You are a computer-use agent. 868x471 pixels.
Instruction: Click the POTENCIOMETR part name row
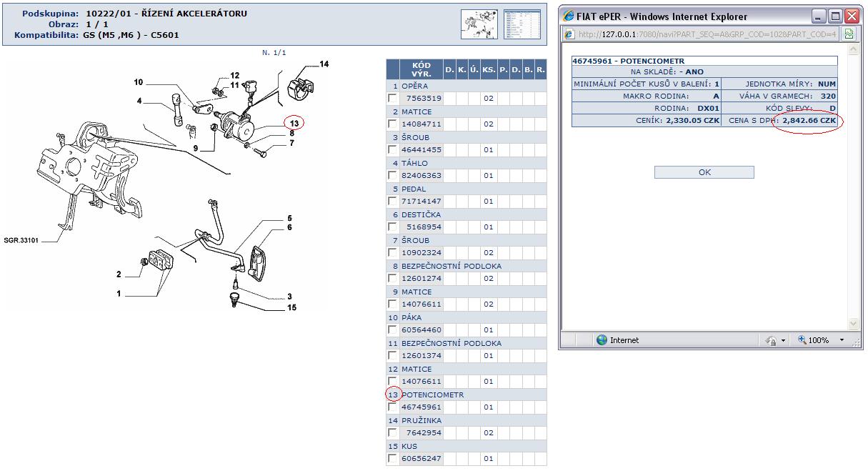432,395
